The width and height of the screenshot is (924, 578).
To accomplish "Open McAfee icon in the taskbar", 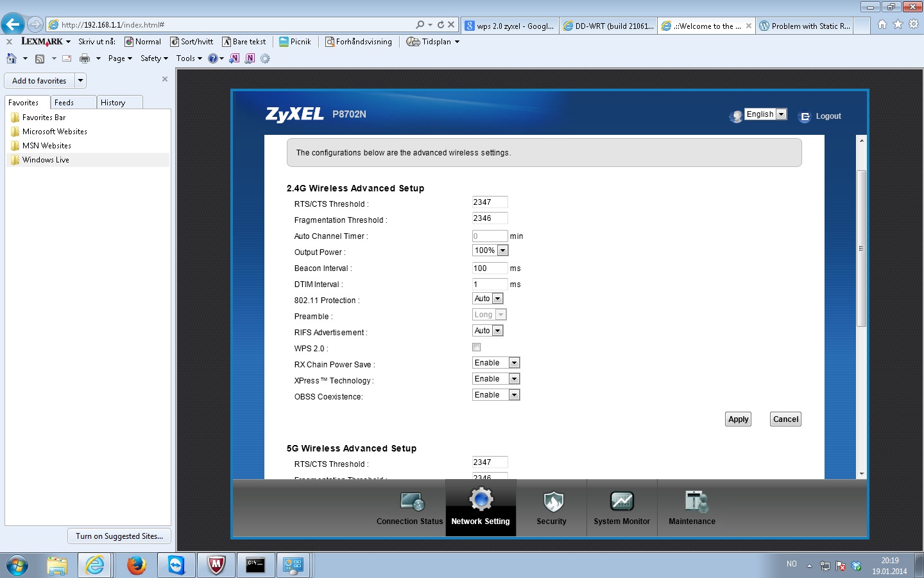I will tap(216, 565).
